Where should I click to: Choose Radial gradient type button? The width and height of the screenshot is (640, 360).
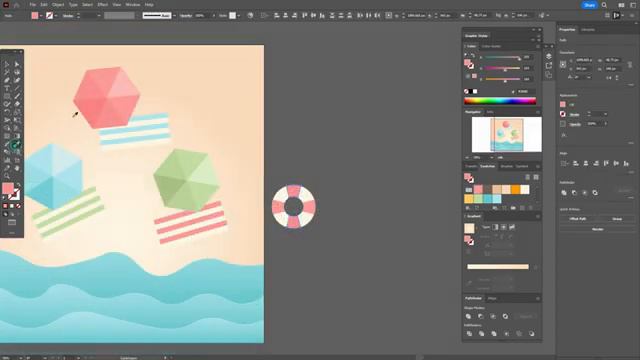pyautogui.click(x=504, y=227)
